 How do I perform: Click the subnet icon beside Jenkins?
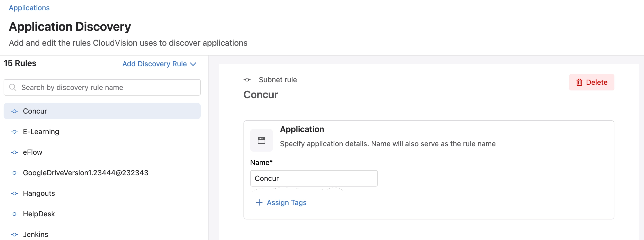point(14,235)
